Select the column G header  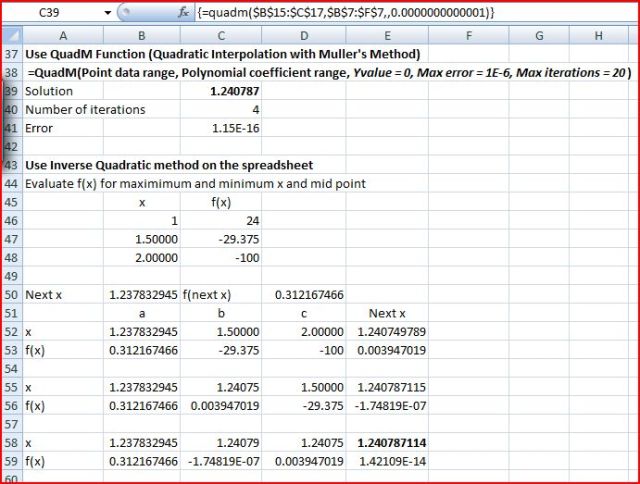(539, 36)
